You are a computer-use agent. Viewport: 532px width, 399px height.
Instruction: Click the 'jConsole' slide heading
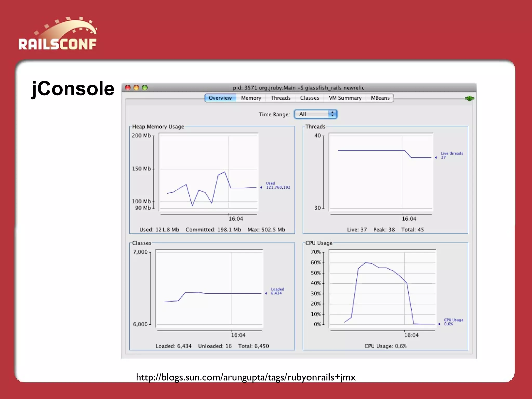[73, 89]
